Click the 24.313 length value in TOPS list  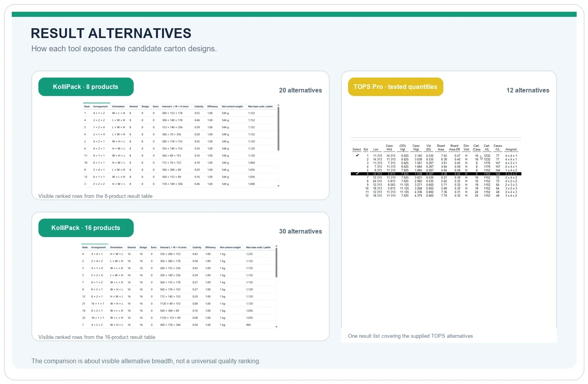377,181
